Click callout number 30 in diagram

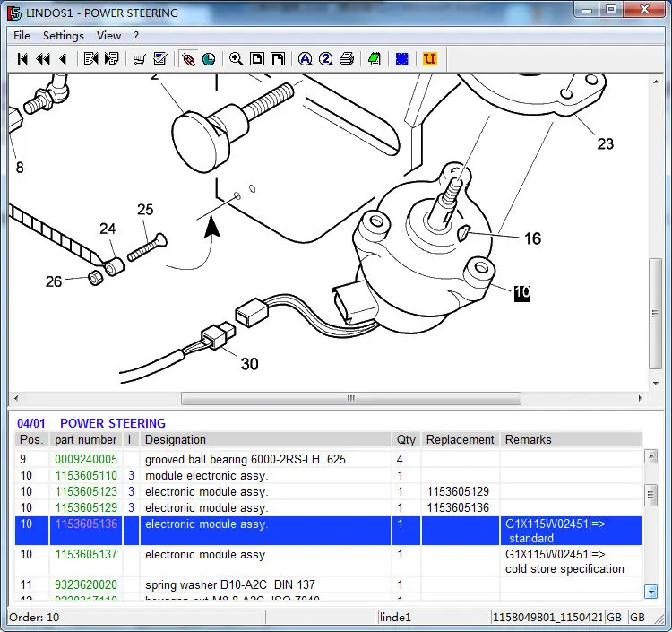[x=249, y=364]
